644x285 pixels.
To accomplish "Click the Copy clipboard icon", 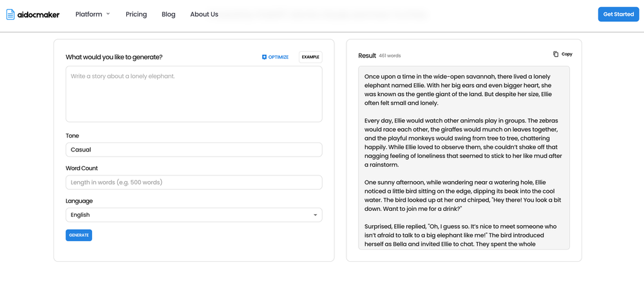I will point(556,54).
